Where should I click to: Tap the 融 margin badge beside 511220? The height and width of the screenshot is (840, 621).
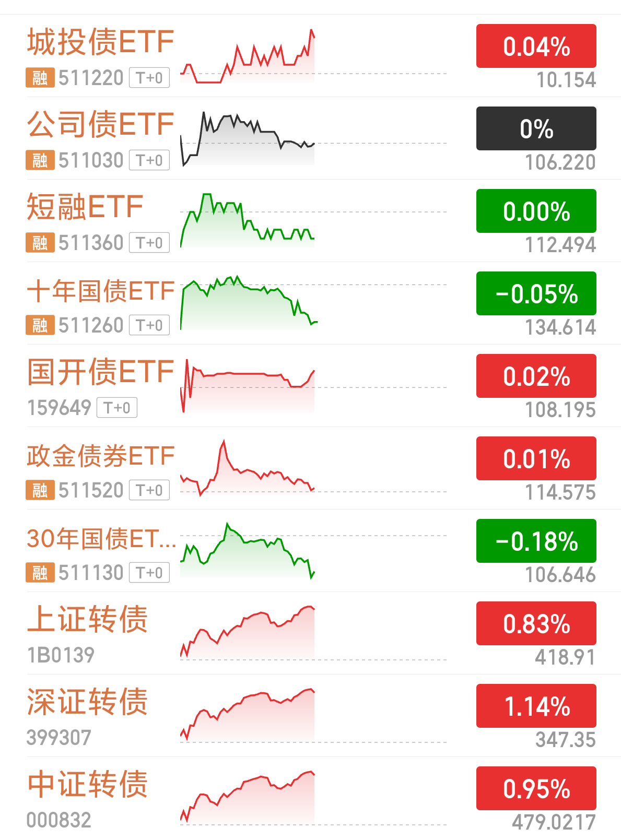40,78
